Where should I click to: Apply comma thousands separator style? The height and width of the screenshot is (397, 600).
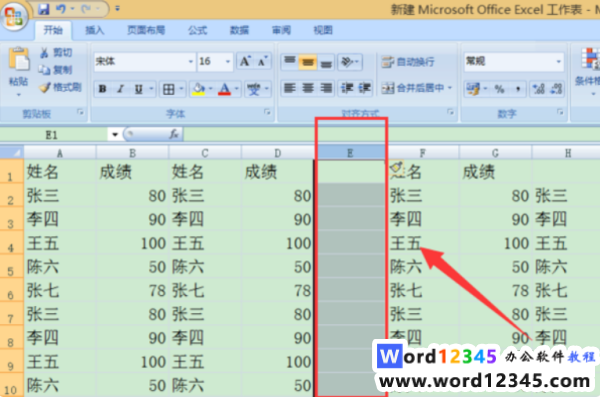pos(518,89)
